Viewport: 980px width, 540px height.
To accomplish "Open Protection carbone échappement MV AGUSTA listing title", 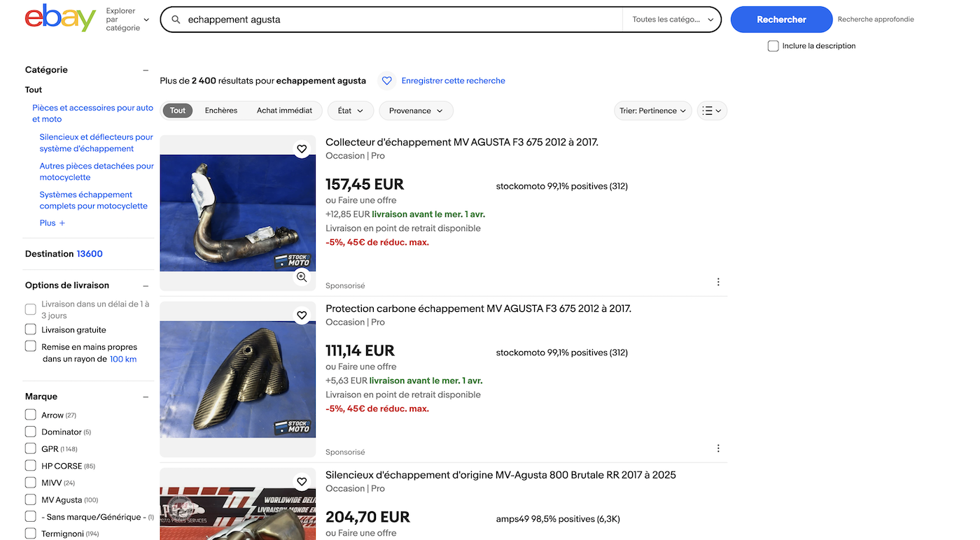I will [478, 308].
